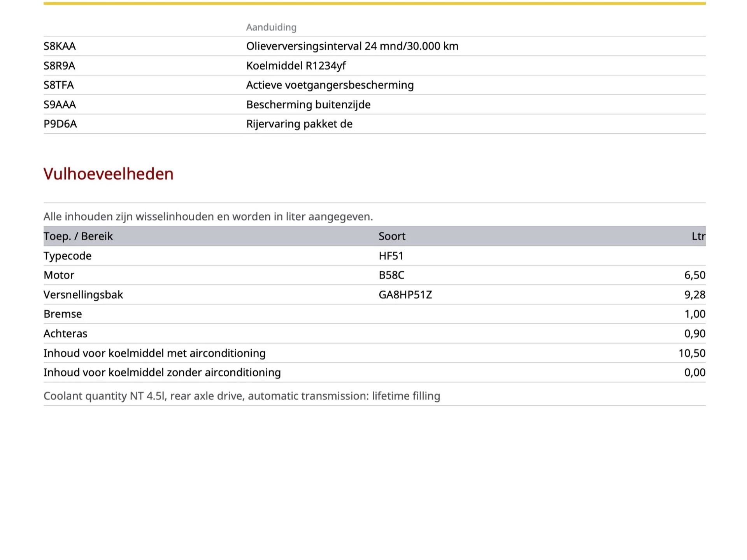Click the S8R9A option code
Screen dimensions: 747x560
coord(59,66)
